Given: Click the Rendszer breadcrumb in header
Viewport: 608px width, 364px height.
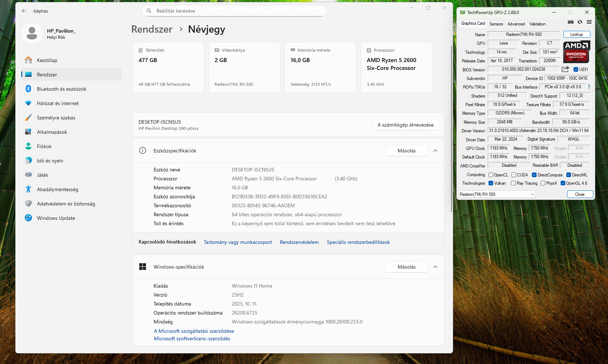Looking at the screenshot, I should click(152, 29).
